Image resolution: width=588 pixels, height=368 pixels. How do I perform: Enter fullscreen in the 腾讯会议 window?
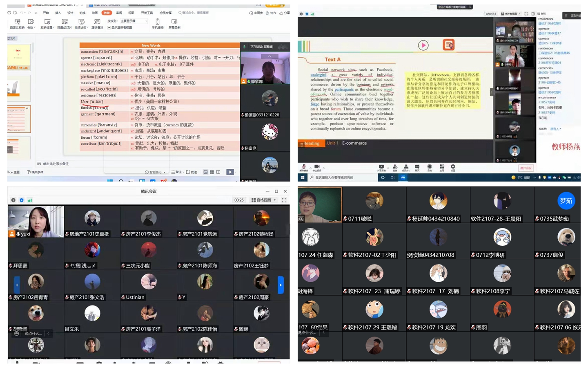click(284, 200)
